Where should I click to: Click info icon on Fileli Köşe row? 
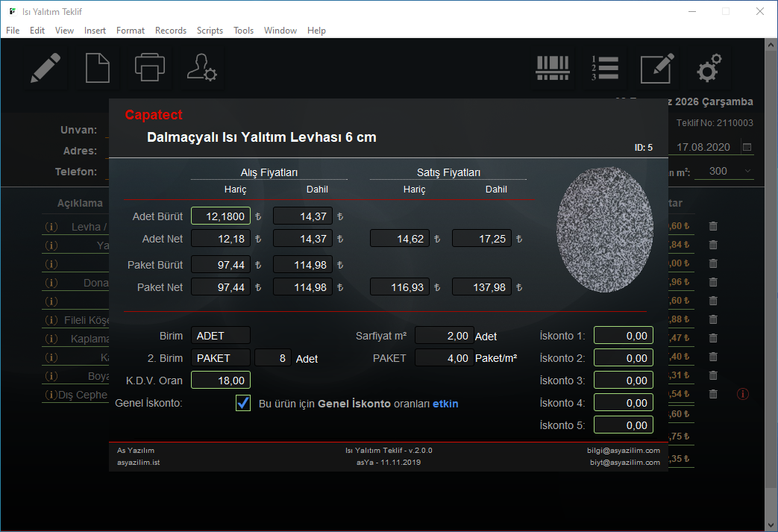[x=51, y=320]
